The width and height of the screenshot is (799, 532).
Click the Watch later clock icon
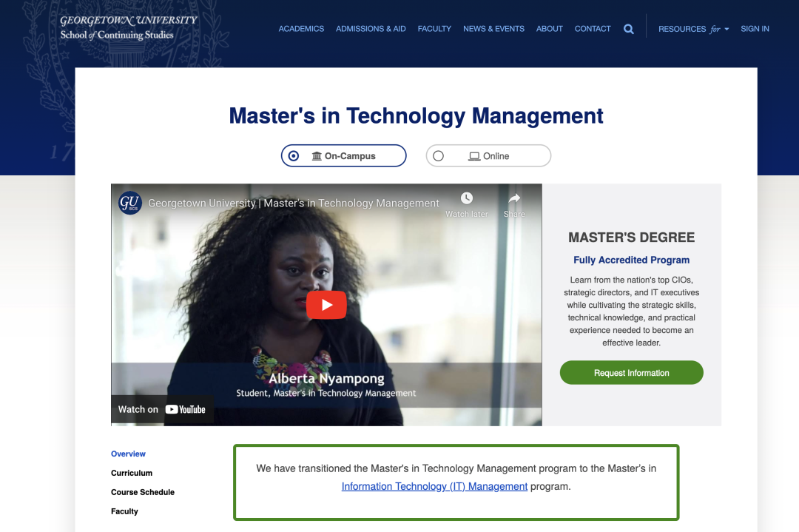click(466, 198)
